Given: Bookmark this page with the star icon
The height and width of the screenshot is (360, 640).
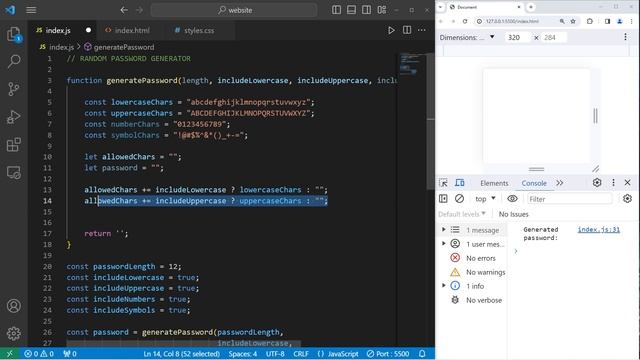Looking at the screenshot, I should pos(573,21).
